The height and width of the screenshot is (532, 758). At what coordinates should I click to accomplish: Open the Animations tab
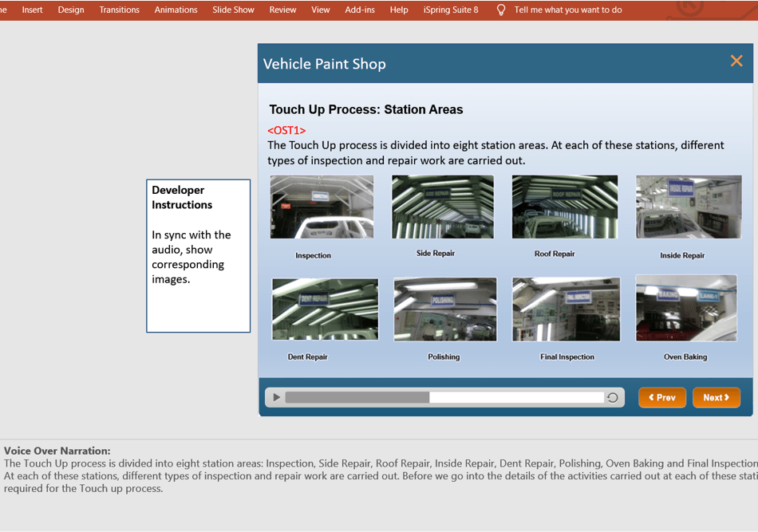tap(176, 10)
